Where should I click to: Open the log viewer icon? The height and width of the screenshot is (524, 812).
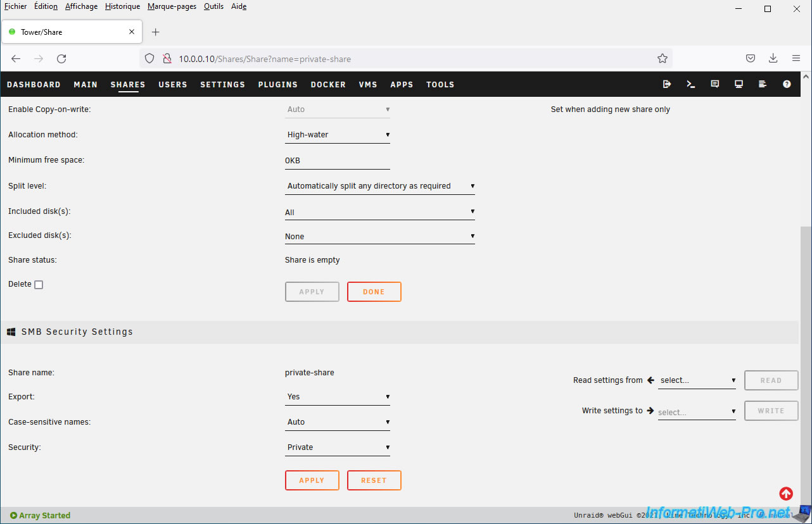(x=763, y=84)
